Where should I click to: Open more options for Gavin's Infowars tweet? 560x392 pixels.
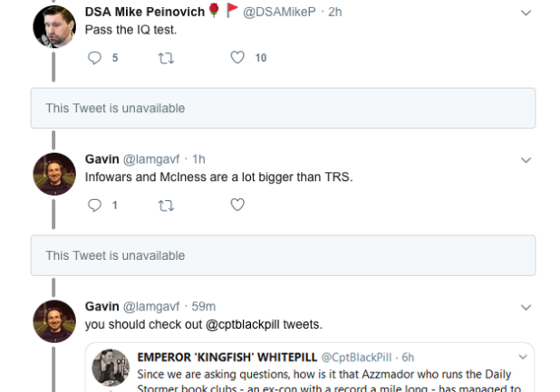526,160
